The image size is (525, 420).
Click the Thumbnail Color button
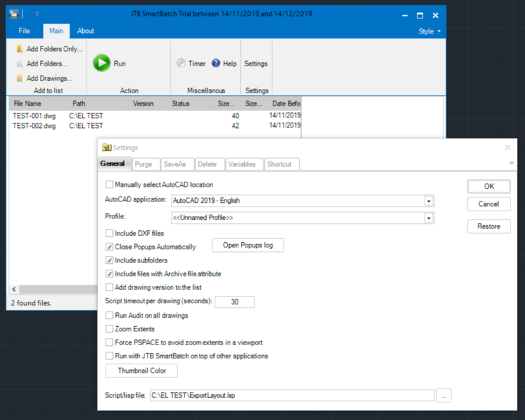tap(142, 371)
